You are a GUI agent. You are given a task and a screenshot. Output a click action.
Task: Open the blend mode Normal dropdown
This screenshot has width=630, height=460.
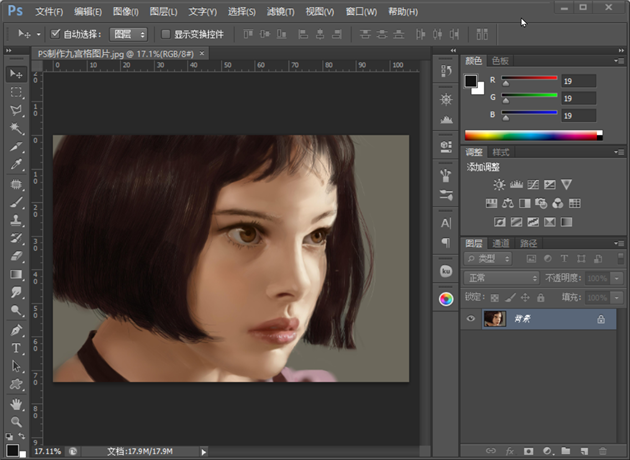(501, 278)
